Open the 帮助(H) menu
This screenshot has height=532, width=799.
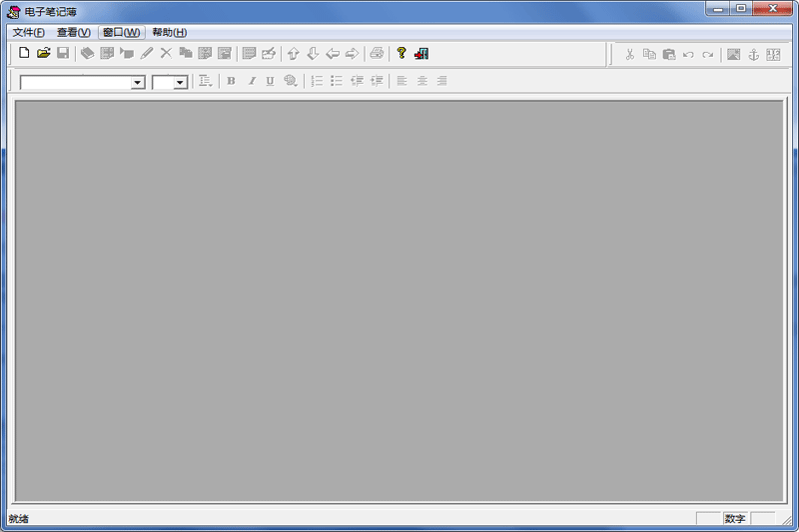[x=170, y=33]
